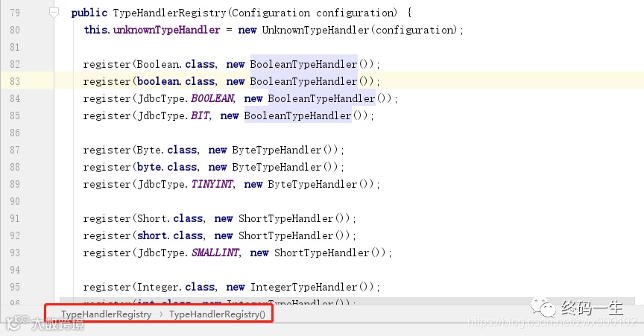Screen dimensions: 644x336
Task: Click JdbcType.BOOLEAN constant
Action: (x=186, y=98)
